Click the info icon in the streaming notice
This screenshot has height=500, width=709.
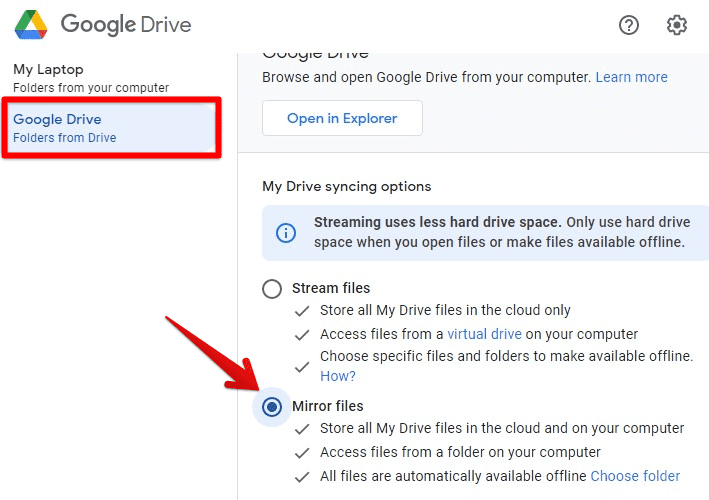[286, 233]
